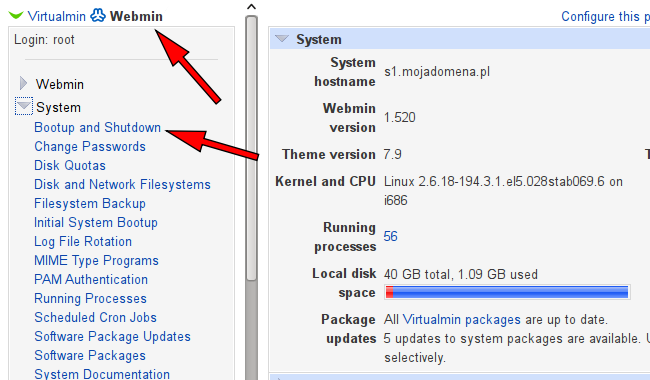Open Scheduled Cron Jobs

coord(95,317)
